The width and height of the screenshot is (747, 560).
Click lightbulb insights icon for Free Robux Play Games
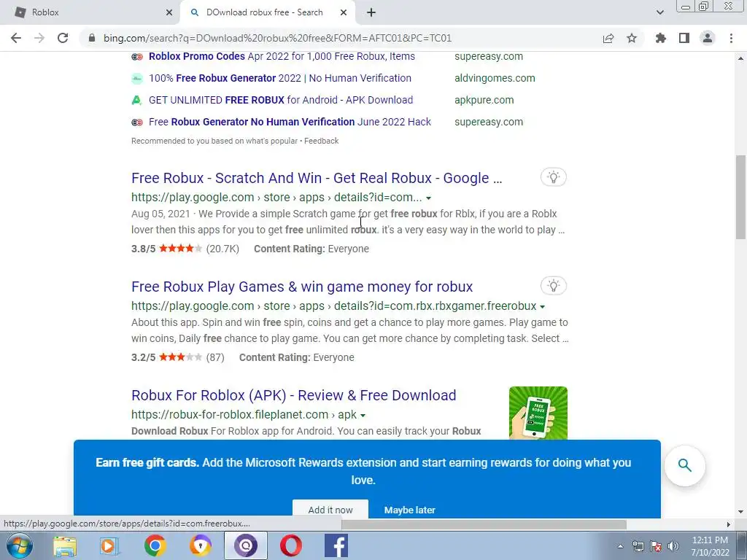pos(553,286)
